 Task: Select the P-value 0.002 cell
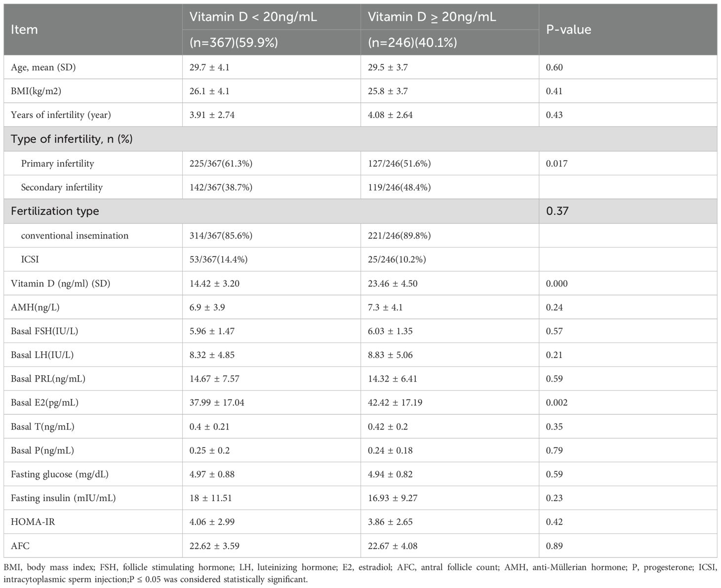[x=557, y=402]
